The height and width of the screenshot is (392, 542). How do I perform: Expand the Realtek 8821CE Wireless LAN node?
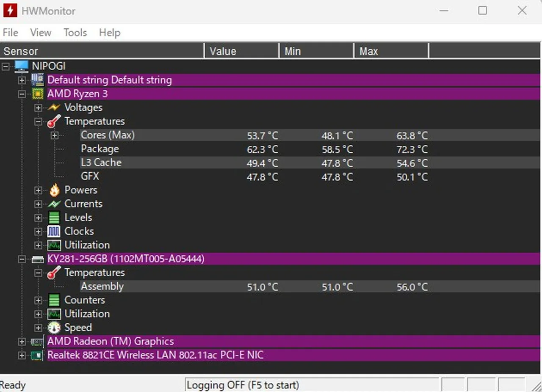pos(22,355)
